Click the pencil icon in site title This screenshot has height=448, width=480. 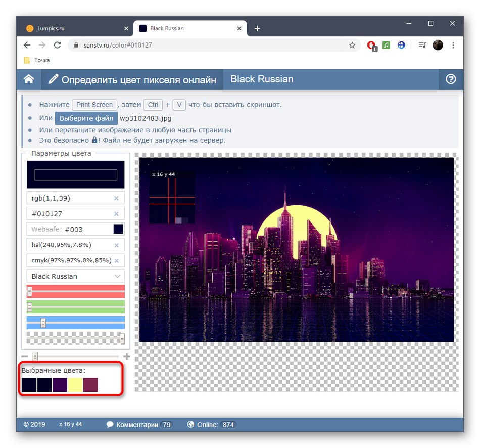click(53, 79)
